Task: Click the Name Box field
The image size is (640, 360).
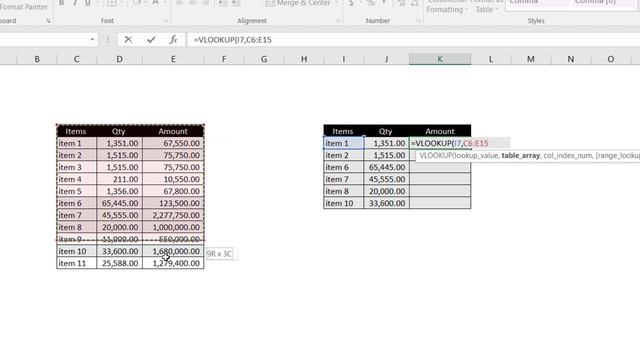Action: [43, 40]
